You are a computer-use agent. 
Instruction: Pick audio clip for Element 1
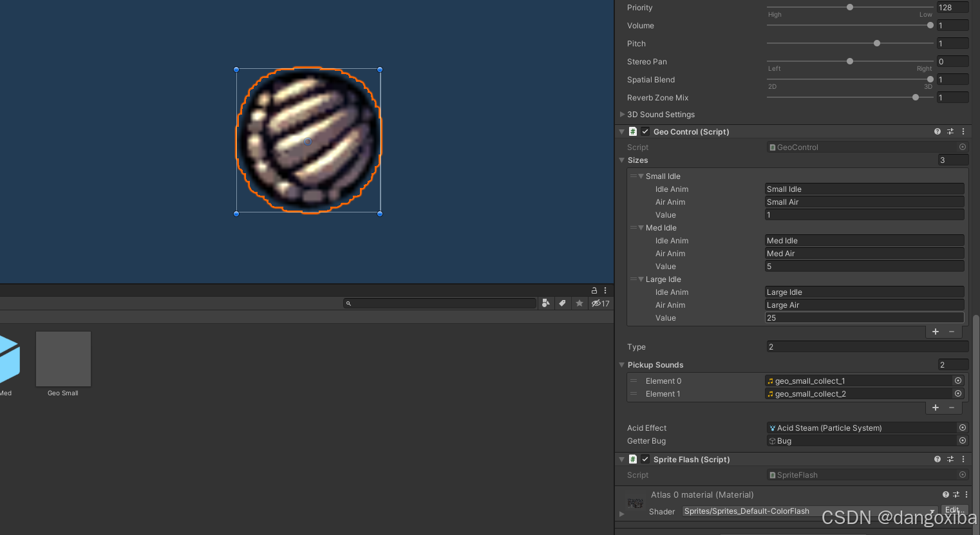[958, 393]
